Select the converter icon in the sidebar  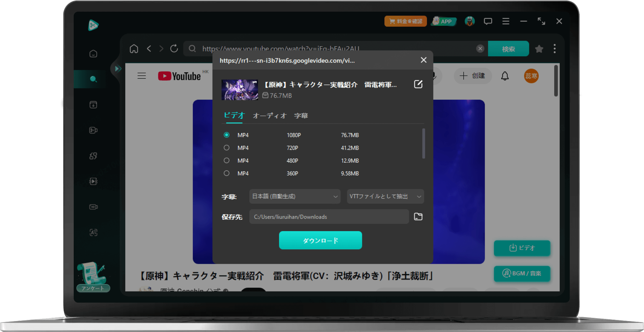click(x=93, y=156)
